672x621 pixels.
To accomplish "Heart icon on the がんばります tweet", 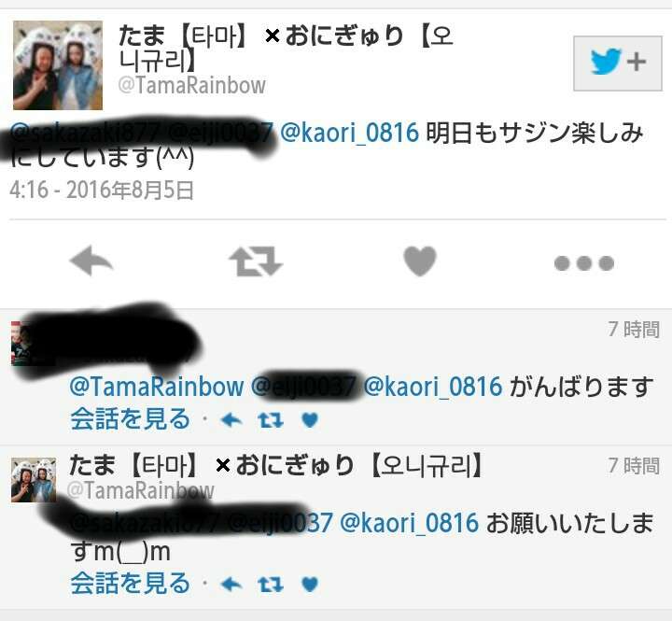I will click(x=310, y=420).
